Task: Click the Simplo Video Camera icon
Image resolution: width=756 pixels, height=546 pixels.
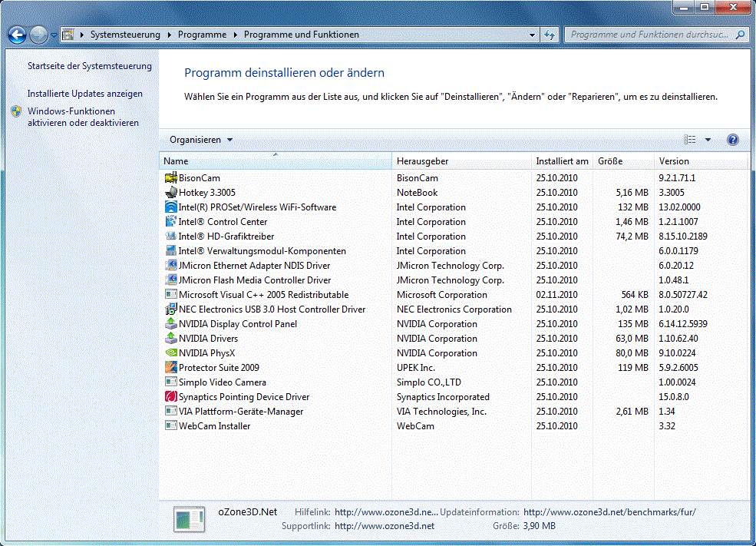Action: [x=170, y=382]
